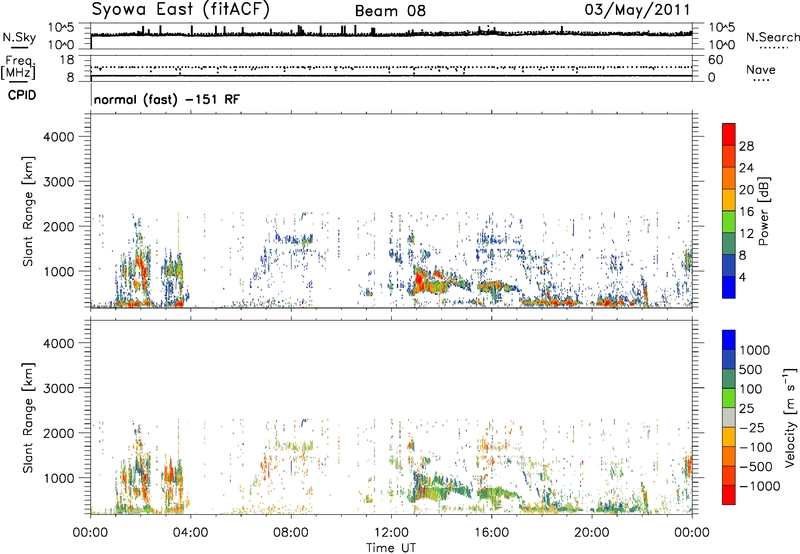Click the "20:00" time axis tick label
This screenshot has width=800, height=554.
[592, 533]
